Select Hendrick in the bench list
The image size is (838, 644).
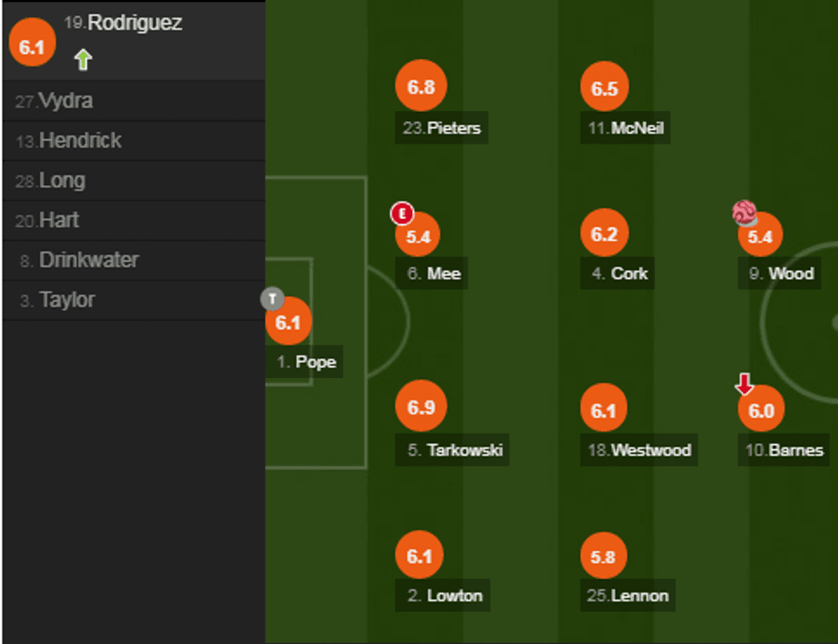pyautogui.click(x=80, y=141)
